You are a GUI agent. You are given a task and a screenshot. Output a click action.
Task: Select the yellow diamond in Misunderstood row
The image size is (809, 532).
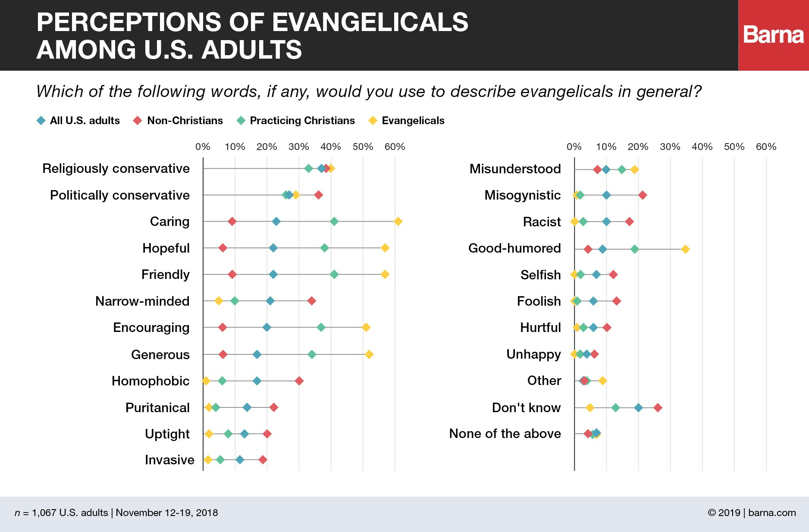click(x=634, y=170)
